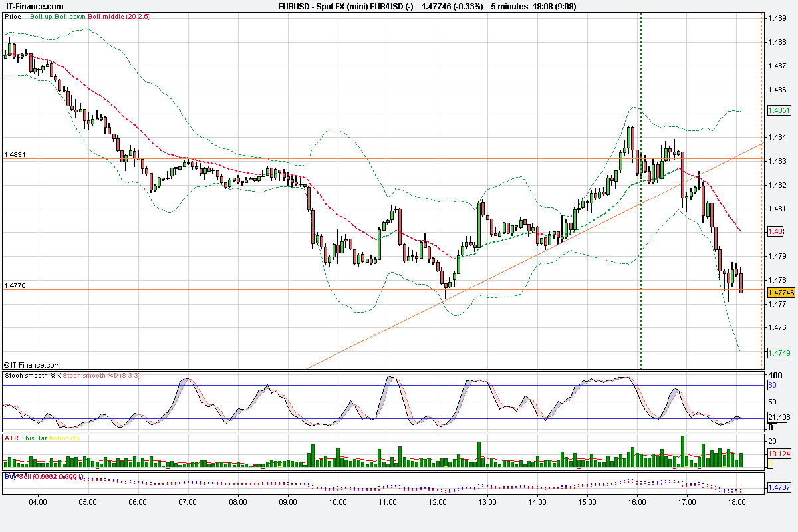The image size is (798, 532).
Task: Click the blue "1.4787" Buy Sell value tag
Action: point(779,487)
